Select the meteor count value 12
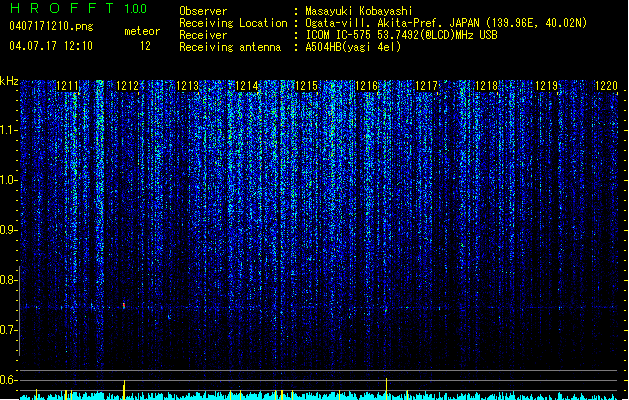This screenshot has width=629, height=400. (x=145, y=46)
